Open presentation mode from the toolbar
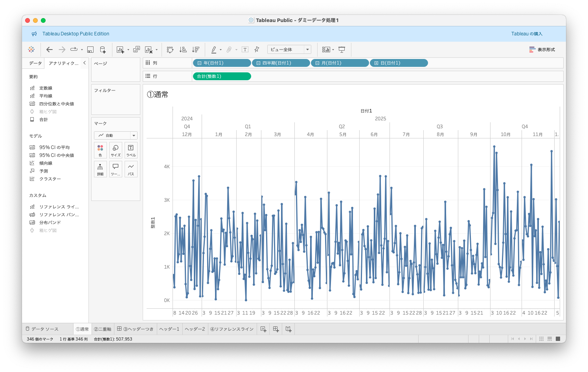Image resolution: width=588 pixels, height=372 pixels. (342, 50)
